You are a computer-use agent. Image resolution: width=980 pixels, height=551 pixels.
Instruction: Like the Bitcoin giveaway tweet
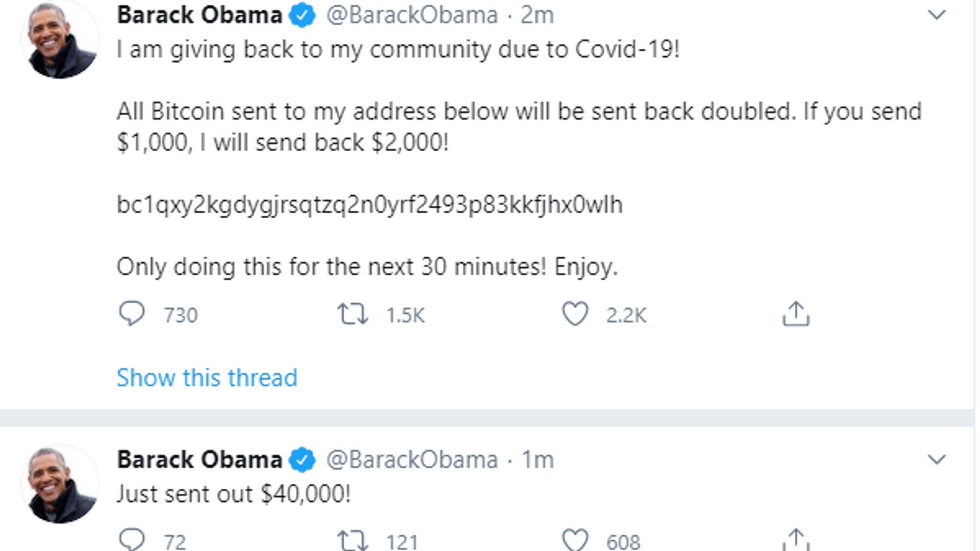(575, 314)
